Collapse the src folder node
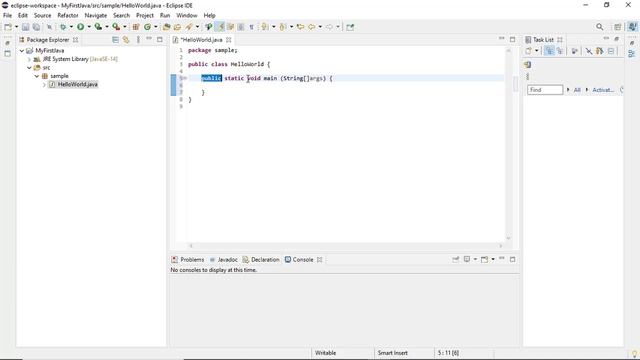This screenshot has width=640, height=360. click(x=29, y=68)
